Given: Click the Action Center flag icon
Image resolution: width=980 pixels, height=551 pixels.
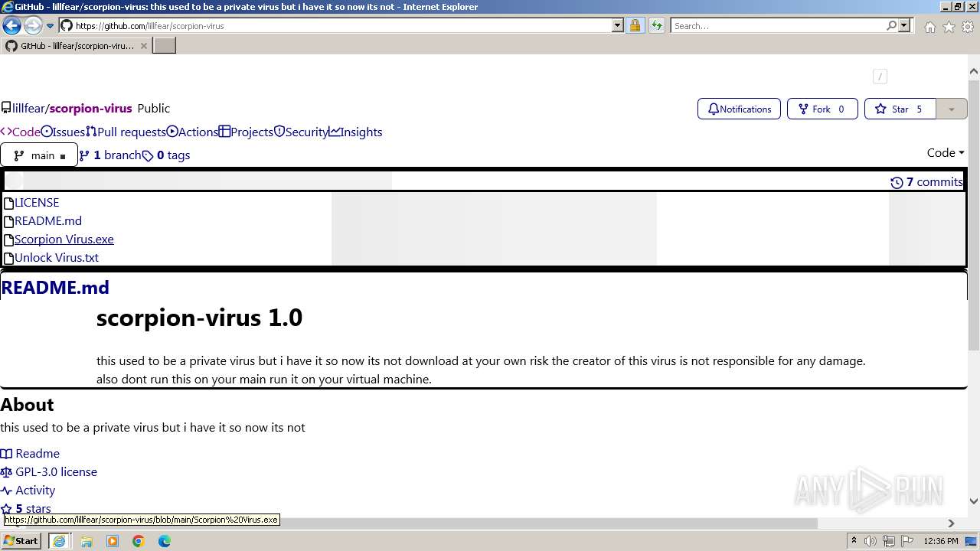Looking at the screenshot, I should pyautogui.click(x=906, y=541).
